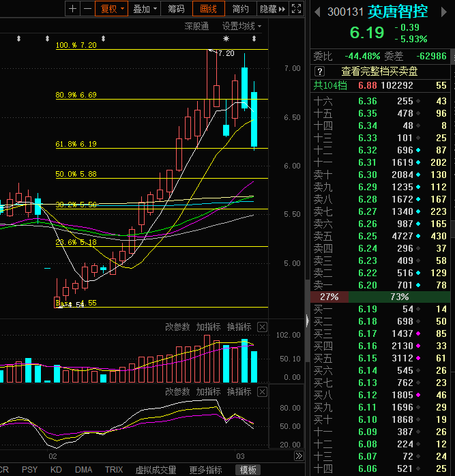
Task: Click the info marker above the last candle
Action: pyautogui.click(x=254, y=39)
